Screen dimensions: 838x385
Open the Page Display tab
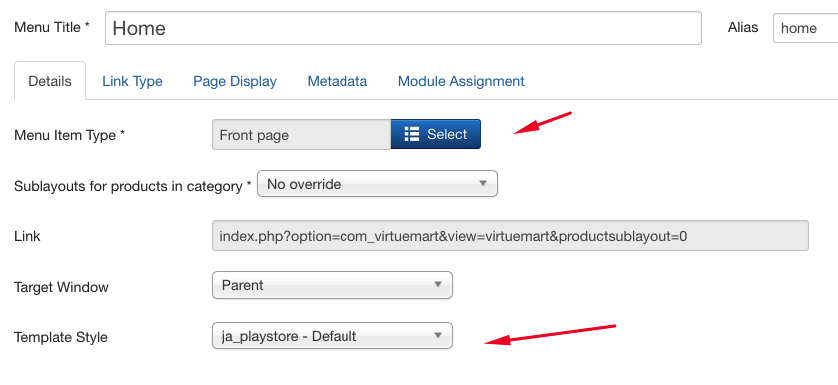(235, 81)
